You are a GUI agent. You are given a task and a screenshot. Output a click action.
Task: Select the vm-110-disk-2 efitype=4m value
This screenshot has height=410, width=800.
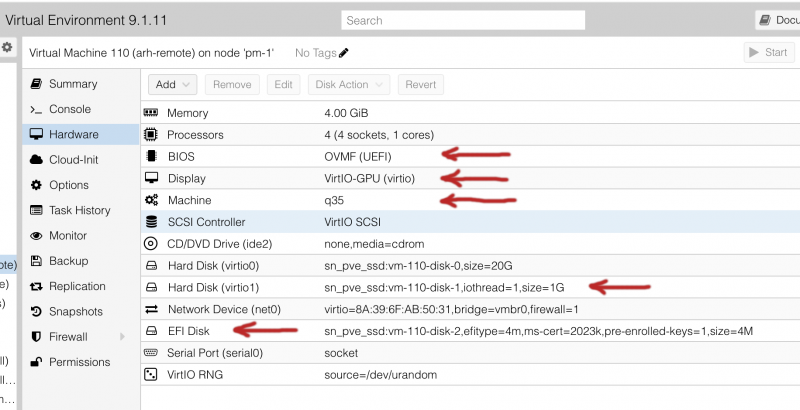[x=538, y=331]
